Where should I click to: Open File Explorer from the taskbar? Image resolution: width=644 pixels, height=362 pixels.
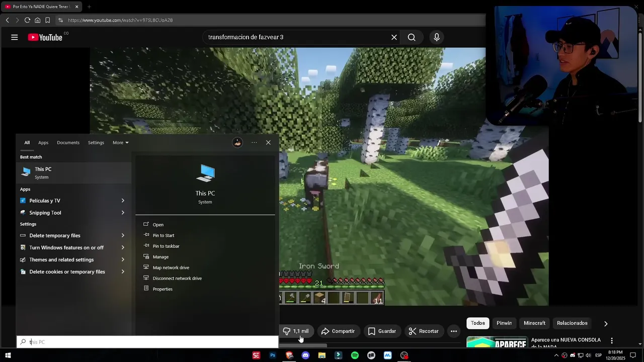click(x=321, y=355)
